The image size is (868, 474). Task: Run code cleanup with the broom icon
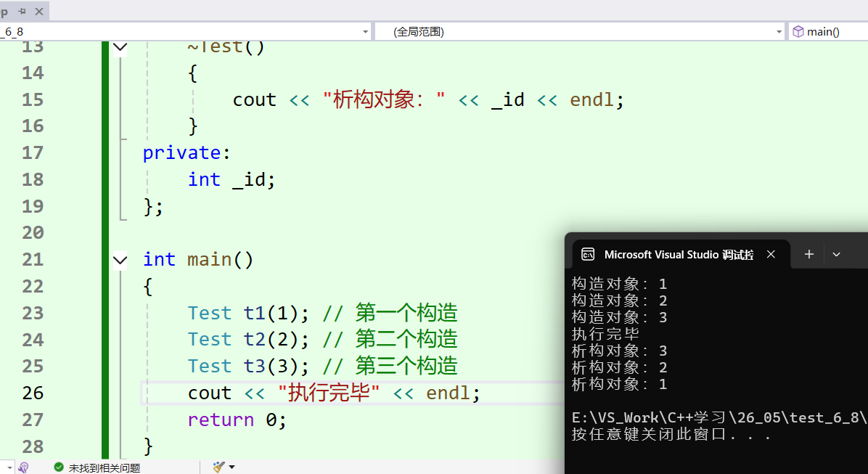click(x=218, y=467)
